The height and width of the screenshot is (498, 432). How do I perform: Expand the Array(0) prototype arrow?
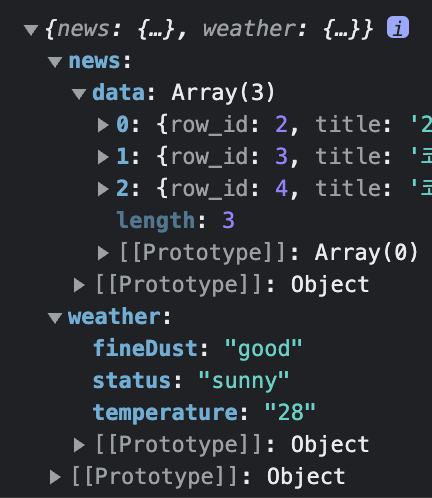103,253
